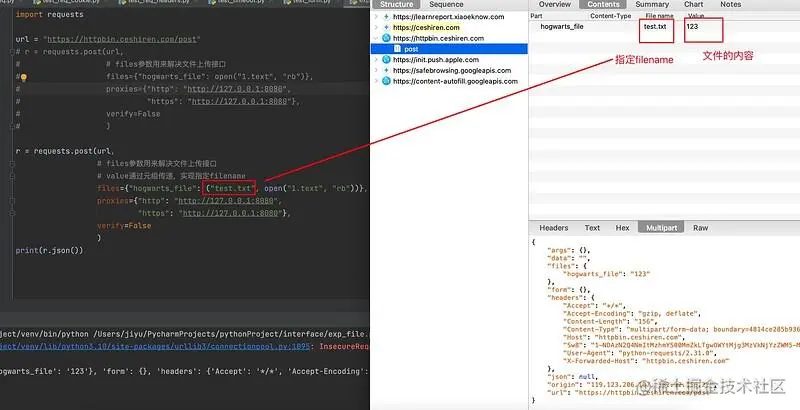Select the https://learnreport.xiaoeknow.com tree row
The width and height of the screenshot is (800, 410).
coord(449,17)
